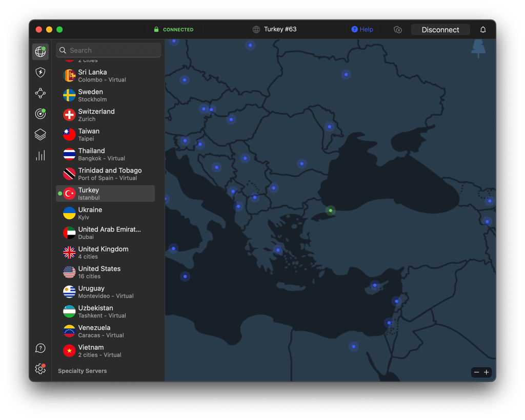Select United Kingdom 4 cities entry
This screenshot has height=420, width=525.
tap(106, 253)
